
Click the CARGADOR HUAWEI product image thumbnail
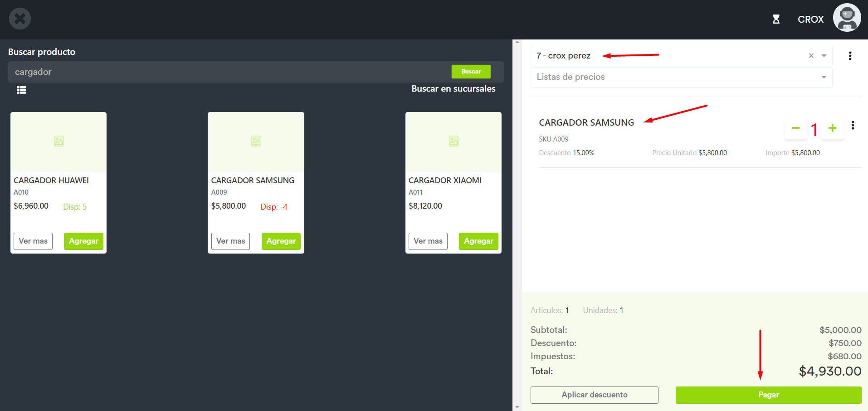59,142
